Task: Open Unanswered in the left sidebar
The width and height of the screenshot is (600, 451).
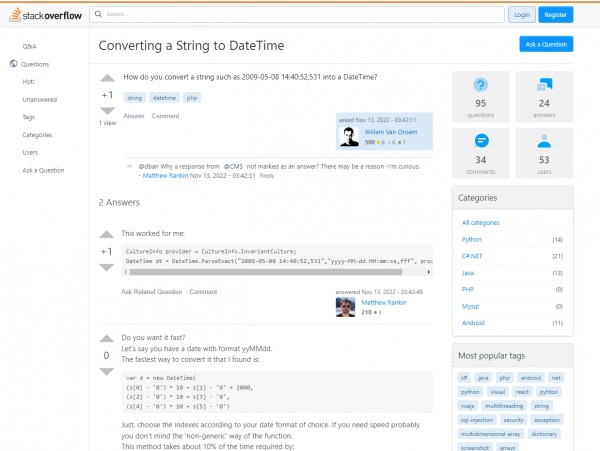Action: (39, 99)
